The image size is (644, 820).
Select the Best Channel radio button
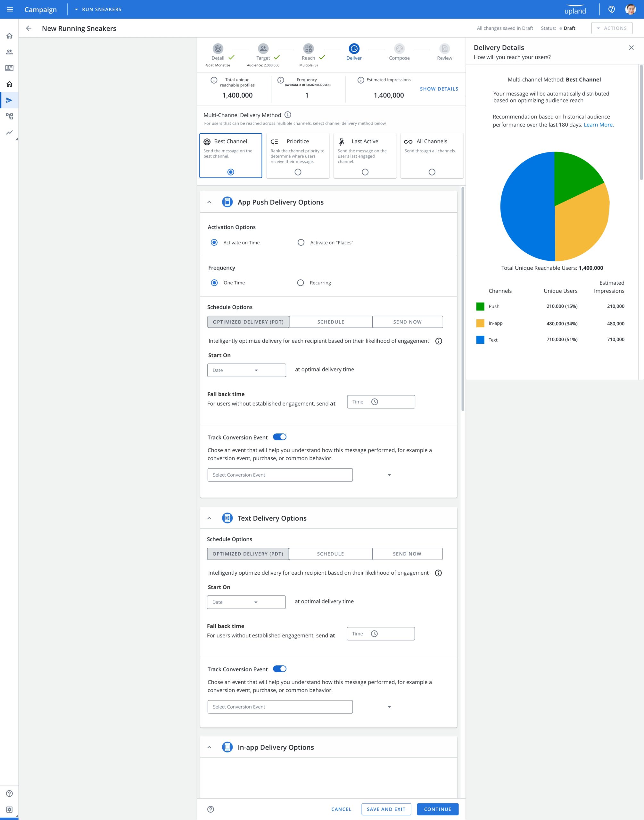point(231,172)
